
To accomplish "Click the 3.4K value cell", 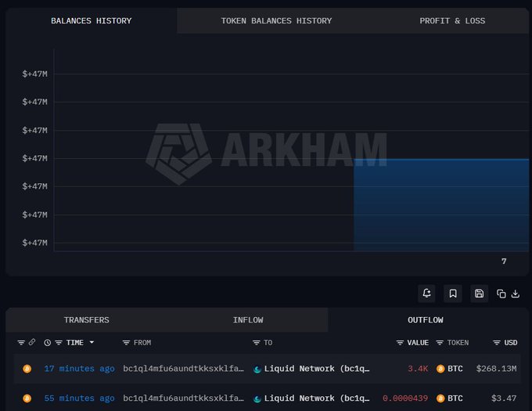I will pyautogui.click(x=418, y=369).
